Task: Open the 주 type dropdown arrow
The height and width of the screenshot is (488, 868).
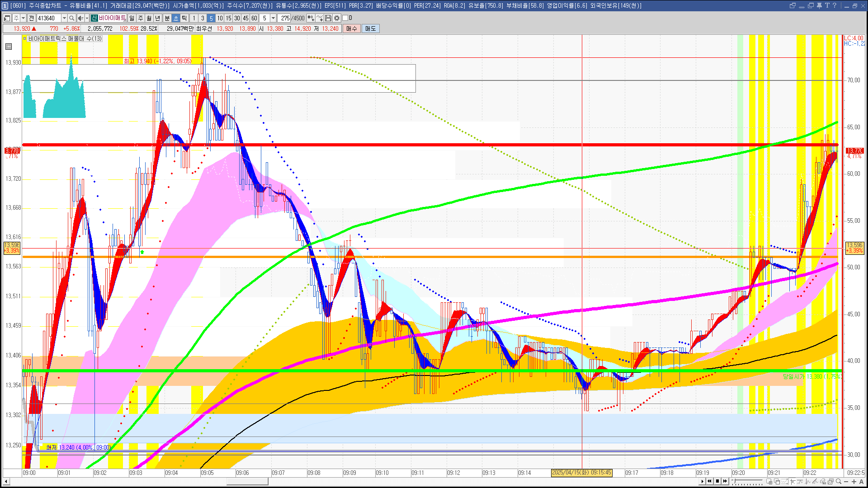Action: (23, 18)
